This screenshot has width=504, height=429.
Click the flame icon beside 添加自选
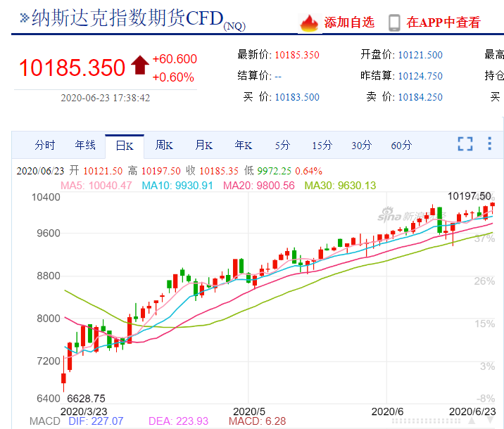(309, 23)
